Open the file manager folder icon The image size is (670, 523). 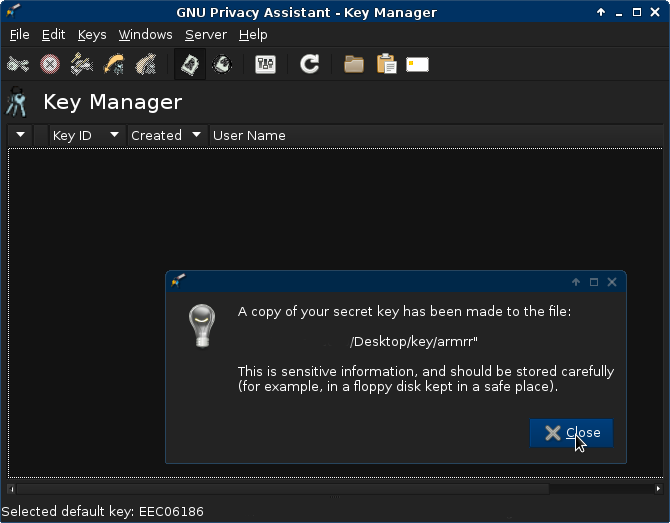point(354,65)
